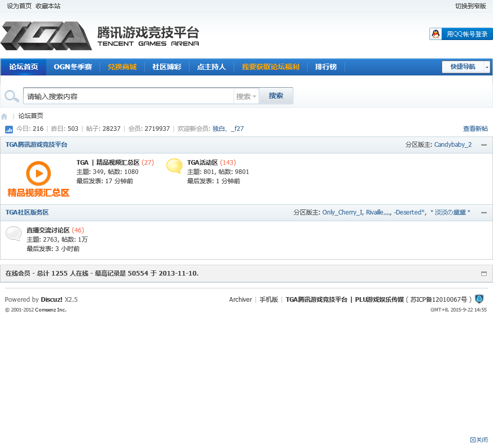
Task: Open 直播交流讨论区 forum
Action: (48, 230)
